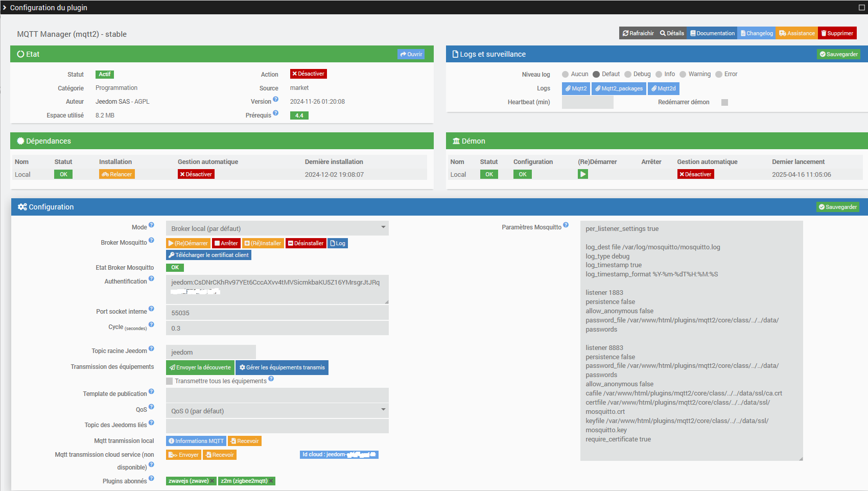The image size is (868, 491).
Task: Click help icon next to Authentification
Action: point(151,279)
